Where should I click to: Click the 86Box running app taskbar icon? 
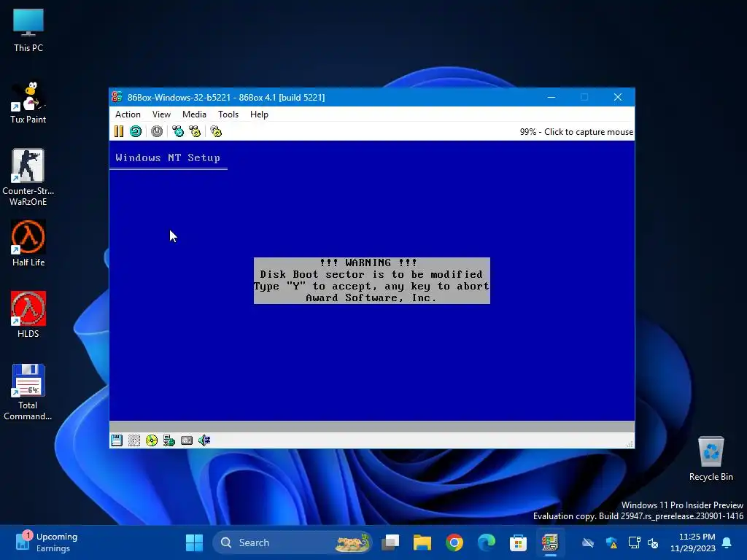click(550, 542)
